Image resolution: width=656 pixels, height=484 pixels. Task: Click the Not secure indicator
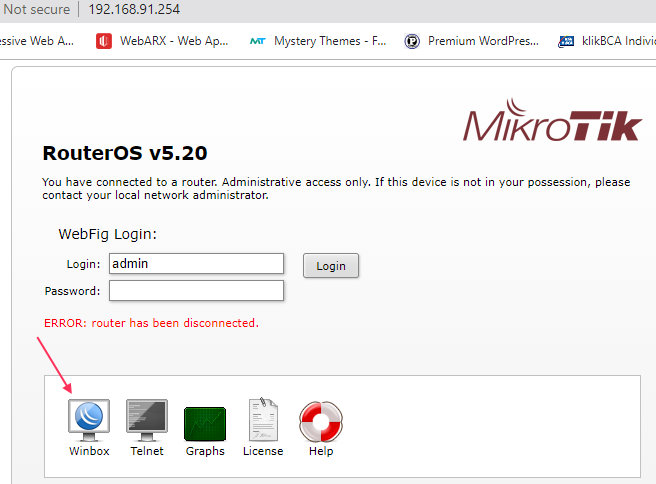(x=36, y=9)
